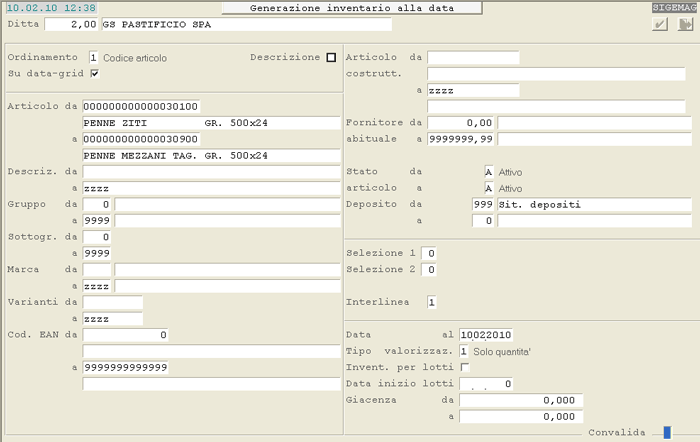Click Cod. EAN a 9999999999999 field
Image resolution: width=700 pixels, height=442 pixels.
pyautogui.click(x=125, y=367)
